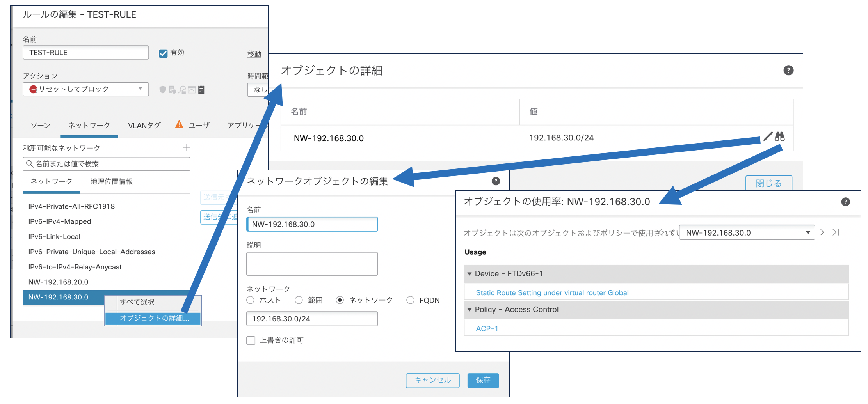Click the 保存 save button

483,380
